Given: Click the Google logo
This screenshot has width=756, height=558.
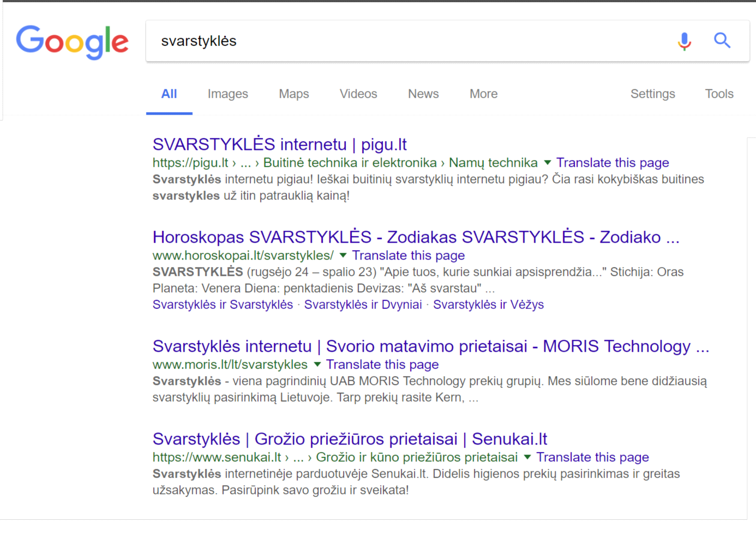Looking at the screenshot, I should 73,42.
